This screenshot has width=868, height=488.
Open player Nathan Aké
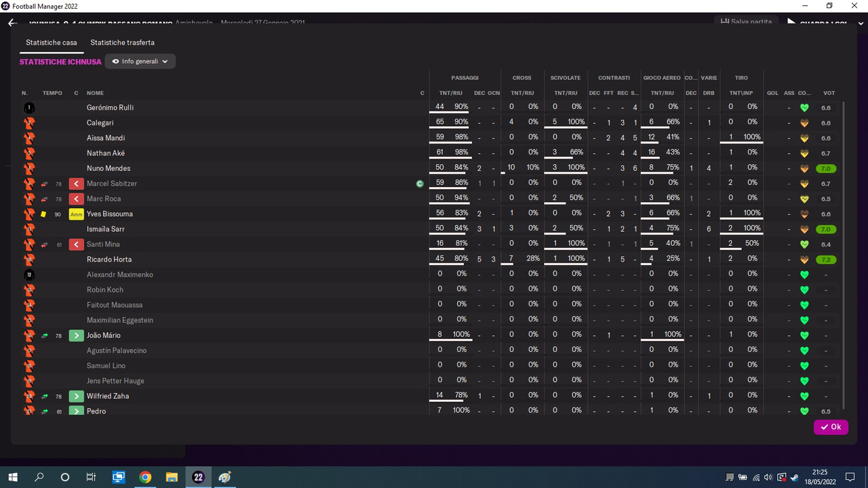pyautogui.click(x=106, y=153)
